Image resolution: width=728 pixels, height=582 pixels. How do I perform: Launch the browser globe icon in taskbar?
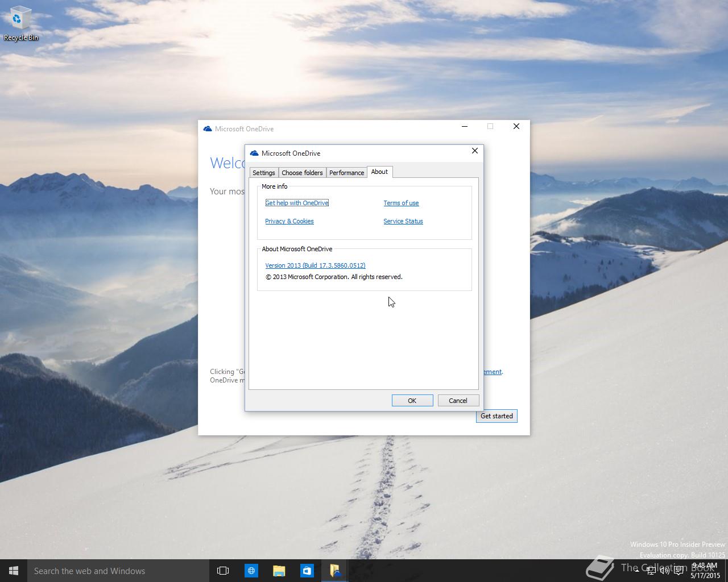(251, 571)
